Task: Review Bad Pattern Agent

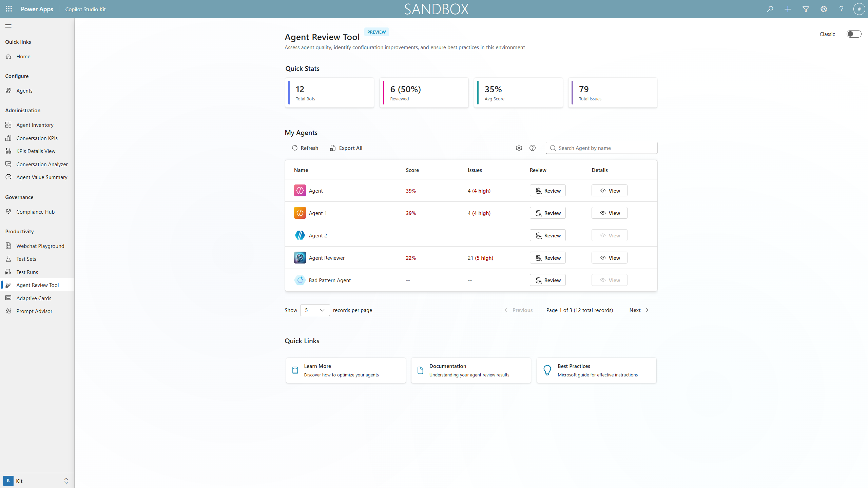Action: tap(547, 280)
